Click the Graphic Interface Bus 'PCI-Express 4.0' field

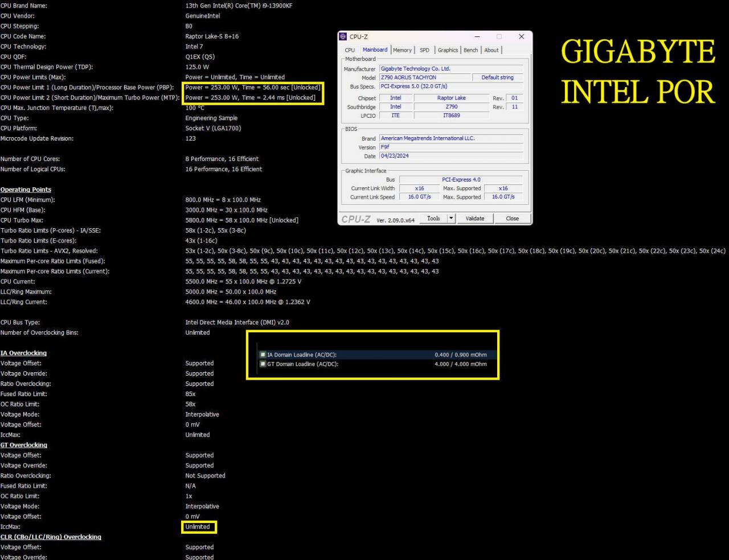(x=461, y=180)
